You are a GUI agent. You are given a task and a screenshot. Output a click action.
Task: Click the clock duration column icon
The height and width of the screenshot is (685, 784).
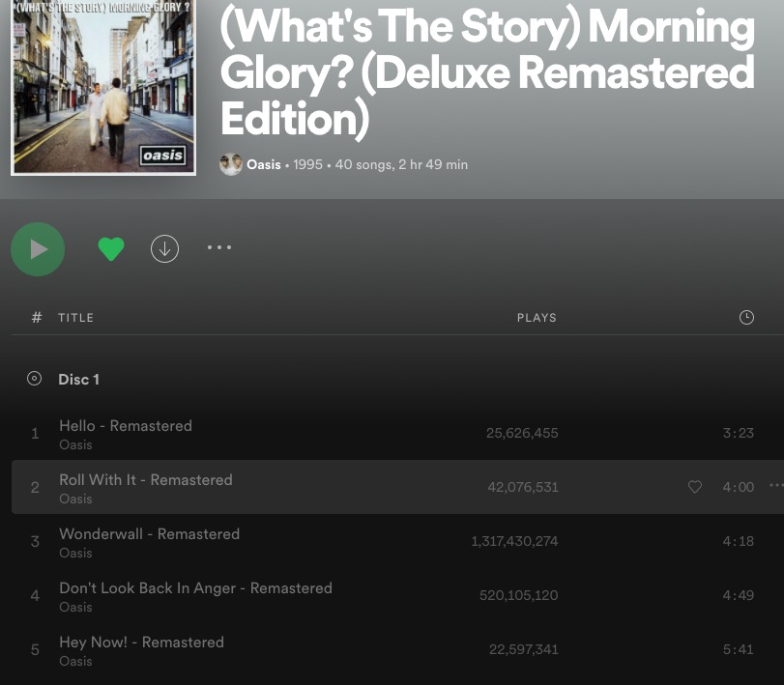point(746,318)
